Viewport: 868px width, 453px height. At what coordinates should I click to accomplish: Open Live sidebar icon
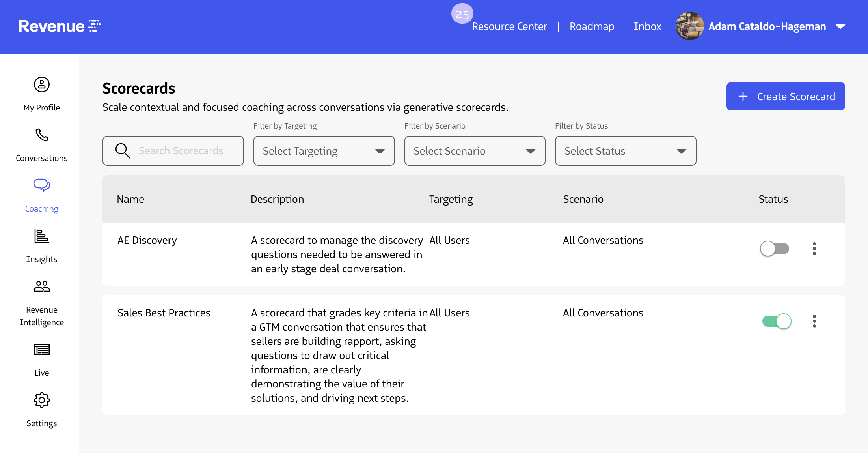(42, 350)
